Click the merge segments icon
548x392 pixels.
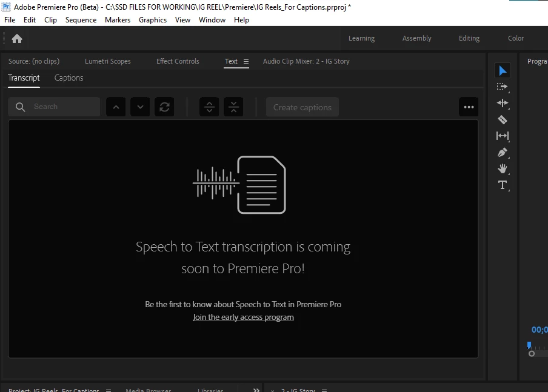click(x=233, y=107)
